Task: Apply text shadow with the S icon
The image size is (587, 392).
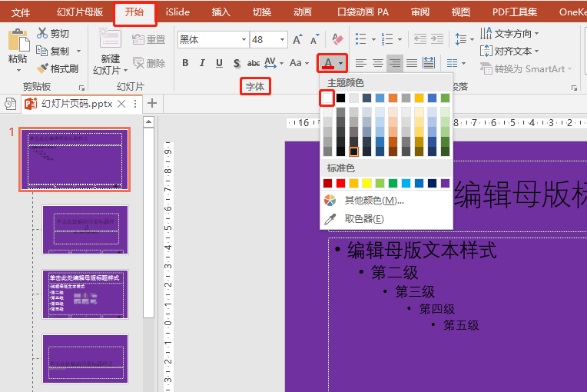Action: [237, 63]
